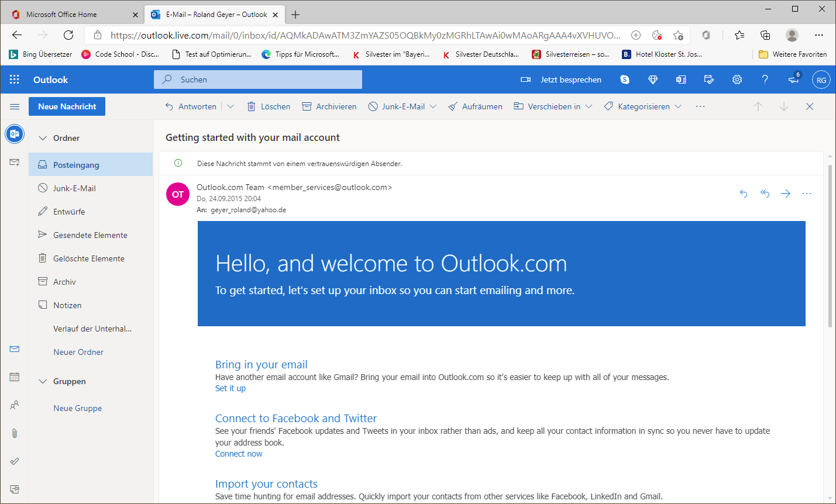The height and width of the screenshot is (504, 836).
Task: Open a new browser tab
Action: click(x=295, y=15)
